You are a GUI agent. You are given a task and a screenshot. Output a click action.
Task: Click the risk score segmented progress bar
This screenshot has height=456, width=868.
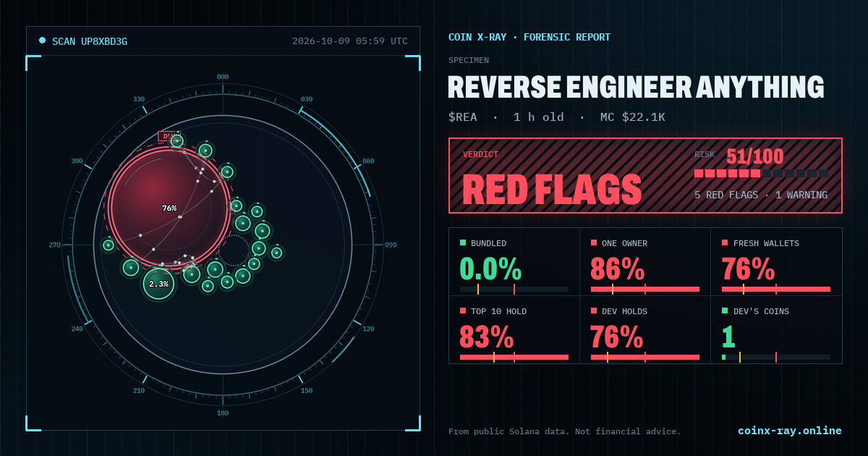pyautogui.click(x=762, y=174)
